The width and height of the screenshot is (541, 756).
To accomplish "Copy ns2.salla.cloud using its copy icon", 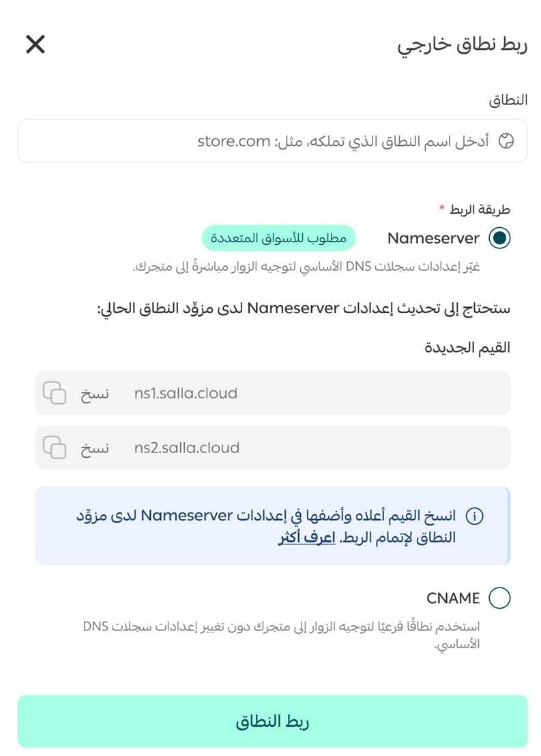I will pyautogui.click(x=54, y=448).
